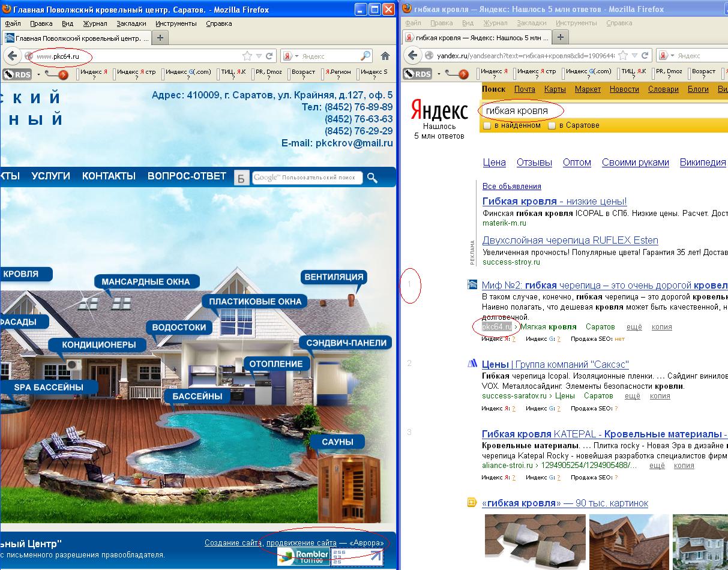Viewport: 728px width, 570px height.
Task: Click the address bar showing www.pkc64.ru
Action: 137,56
